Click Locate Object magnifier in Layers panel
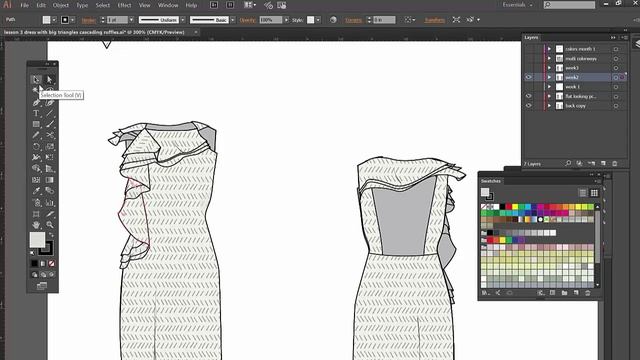Viewport: 640px width, 360px height. coord(568,164)
